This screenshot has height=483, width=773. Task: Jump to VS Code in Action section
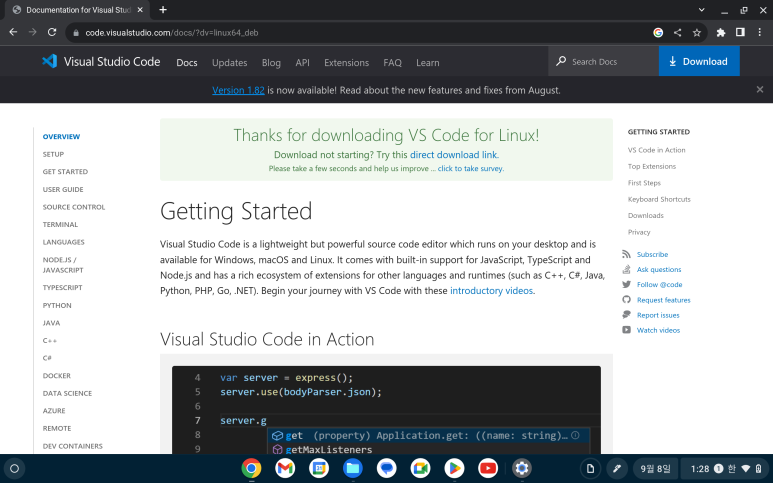tap(657, 150)
